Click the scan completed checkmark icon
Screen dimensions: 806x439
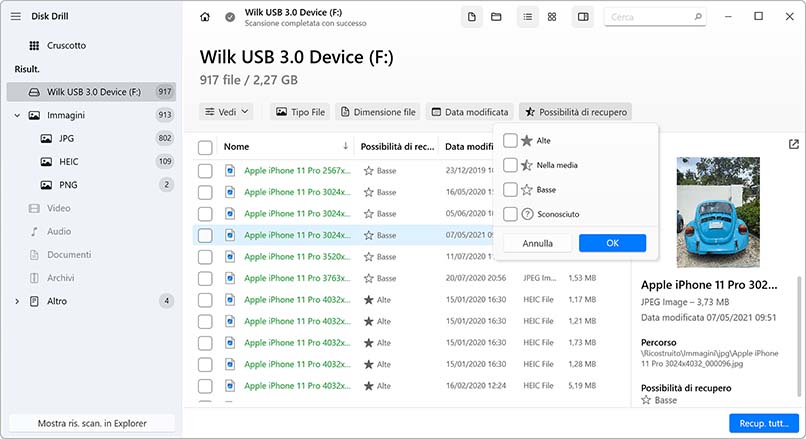[230, 17]
